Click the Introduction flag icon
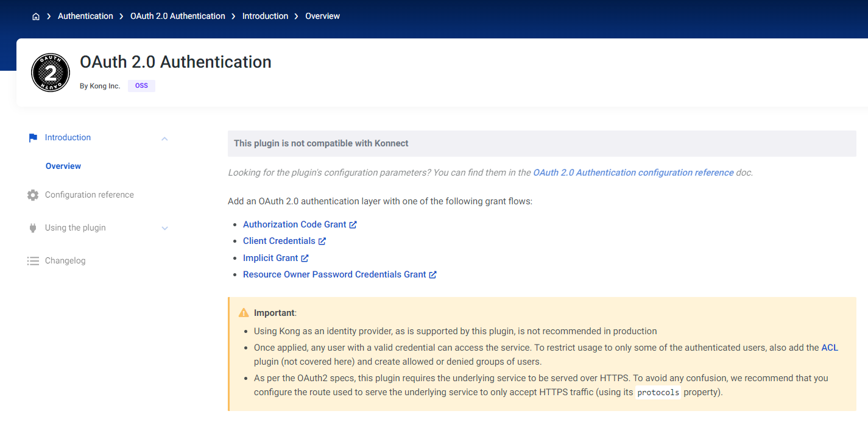Viewport: 868px width, 422px height. 33,138
